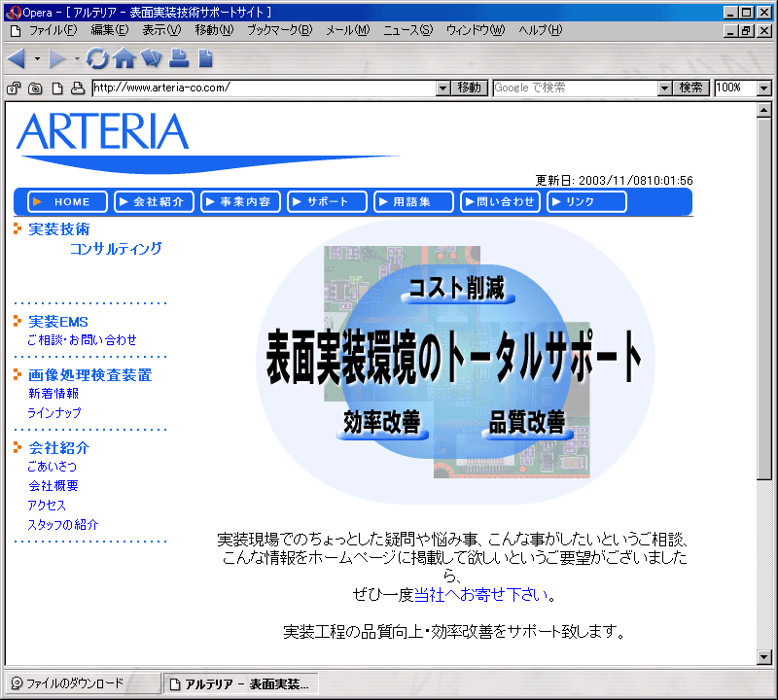Toggle image loading camera icon
The height and width of the screenshot is (700, 778).
tap(35, 88)
